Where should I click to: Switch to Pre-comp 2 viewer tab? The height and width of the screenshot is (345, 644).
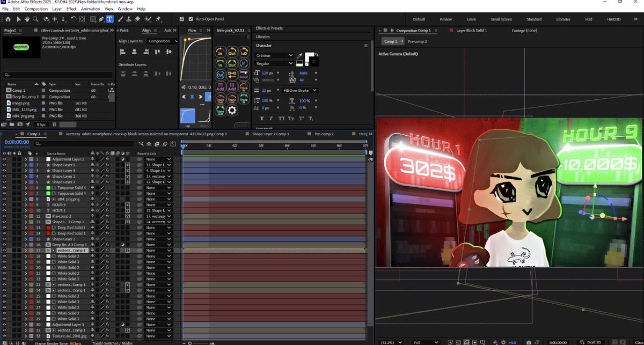[416, 41]
